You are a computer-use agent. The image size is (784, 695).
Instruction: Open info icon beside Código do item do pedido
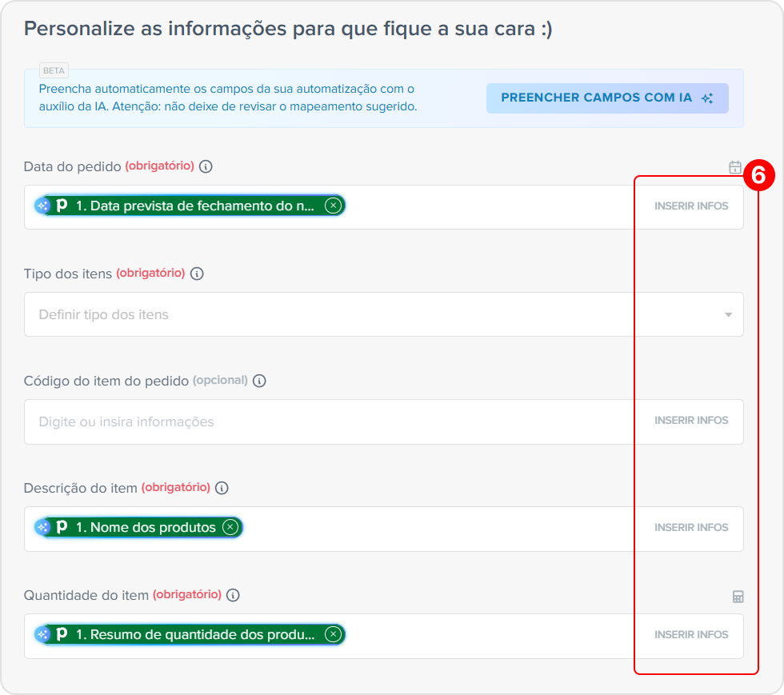(x=259, y=381)
